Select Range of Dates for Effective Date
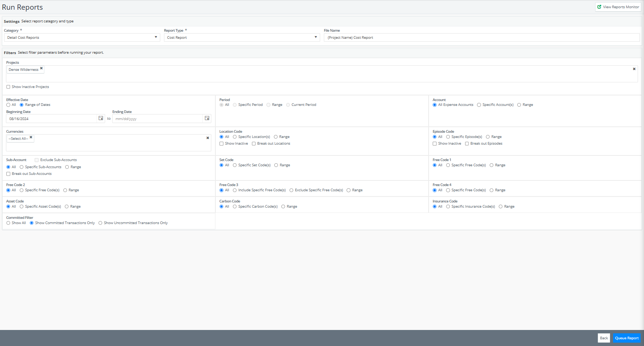 coord(22,105)
